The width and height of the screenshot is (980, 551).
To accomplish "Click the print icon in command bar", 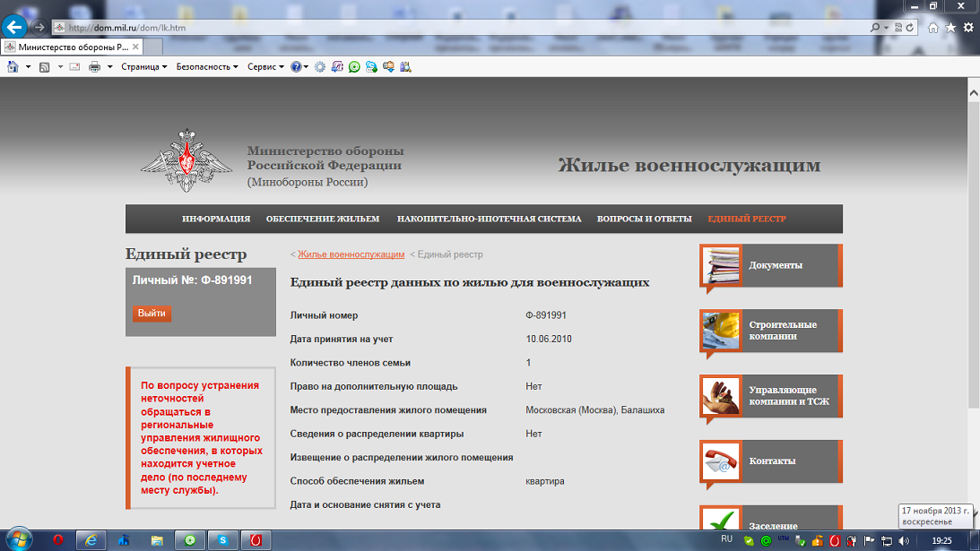I will pos(94,66).
